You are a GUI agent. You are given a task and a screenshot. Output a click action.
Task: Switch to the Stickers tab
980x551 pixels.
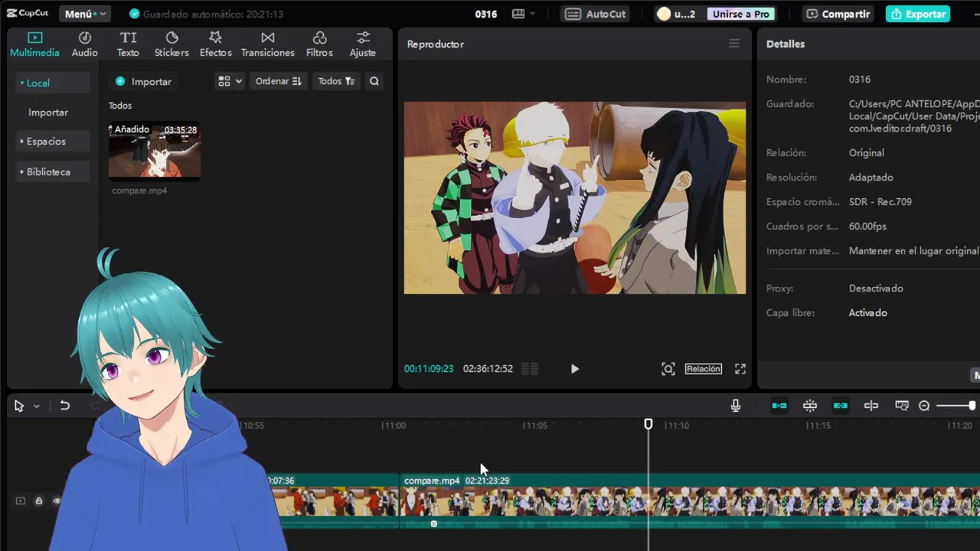pos(171,44)
